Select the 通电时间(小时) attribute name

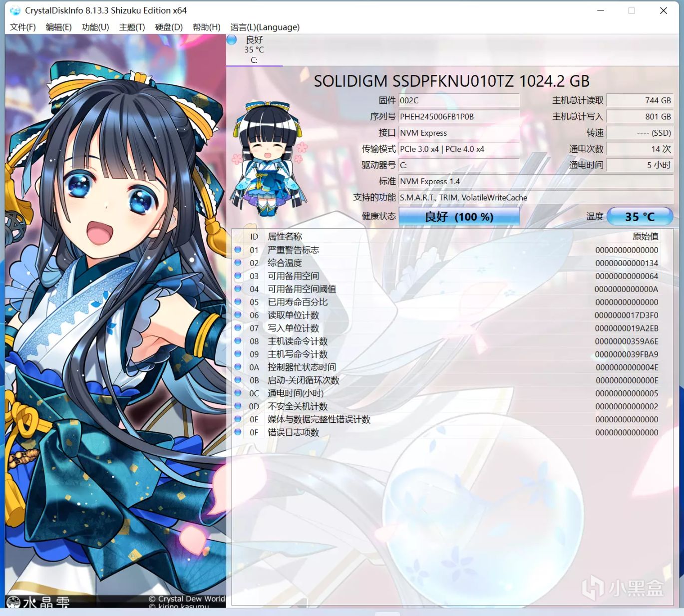click(296, 393)
